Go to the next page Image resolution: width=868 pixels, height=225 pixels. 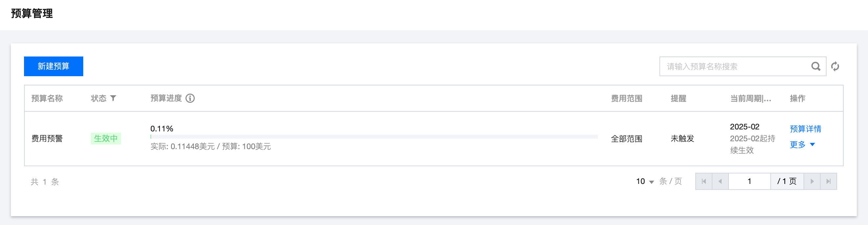pos(812,181)
